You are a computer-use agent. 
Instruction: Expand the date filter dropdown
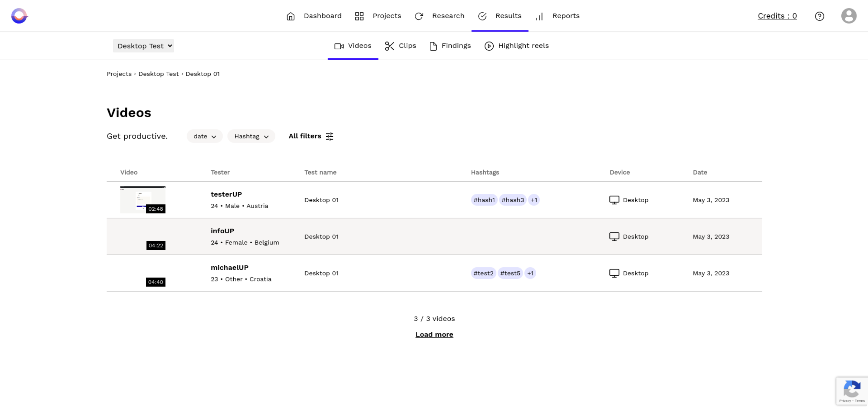point(204,136)
